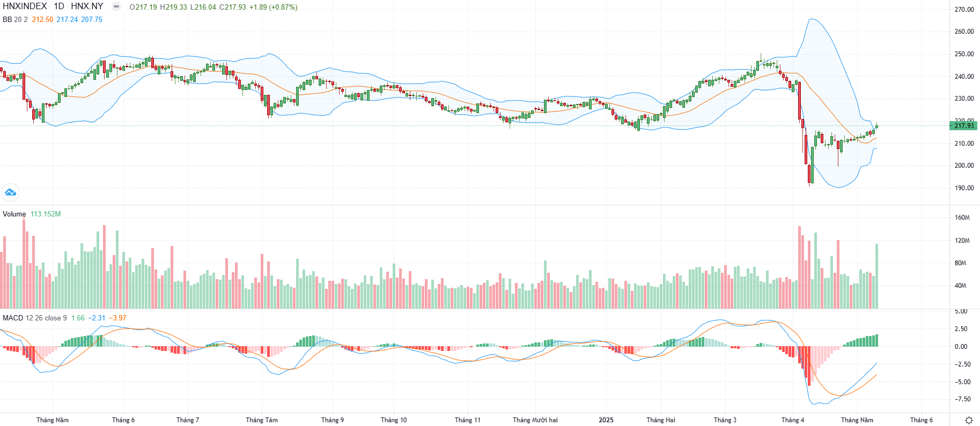Screen dimensions: 980x426
Task: Click the 160M volume axis label
Action: [962, 218]
